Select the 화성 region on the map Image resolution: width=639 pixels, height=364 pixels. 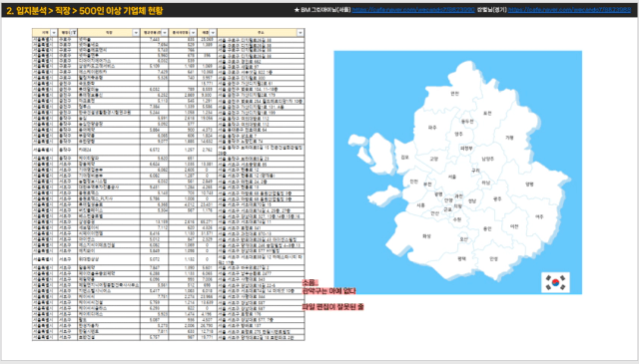(426, 236)
